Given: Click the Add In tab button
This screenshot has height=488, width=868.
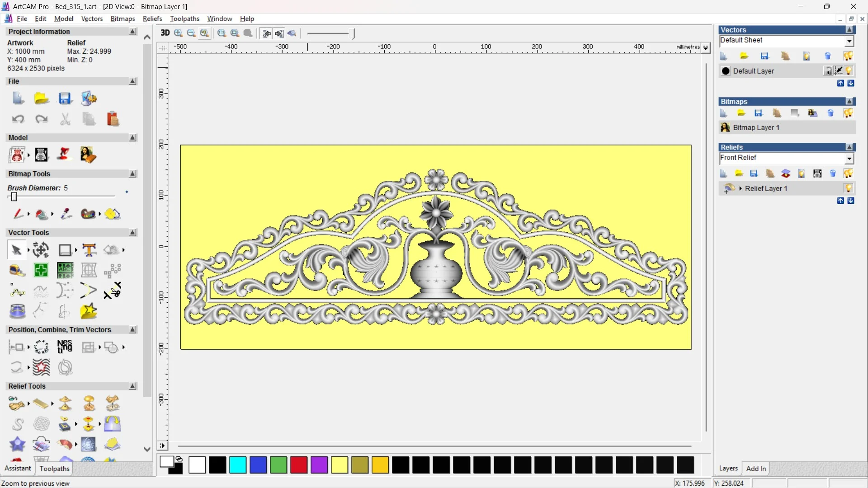Looking at the screenshot, I should [756, 469].
